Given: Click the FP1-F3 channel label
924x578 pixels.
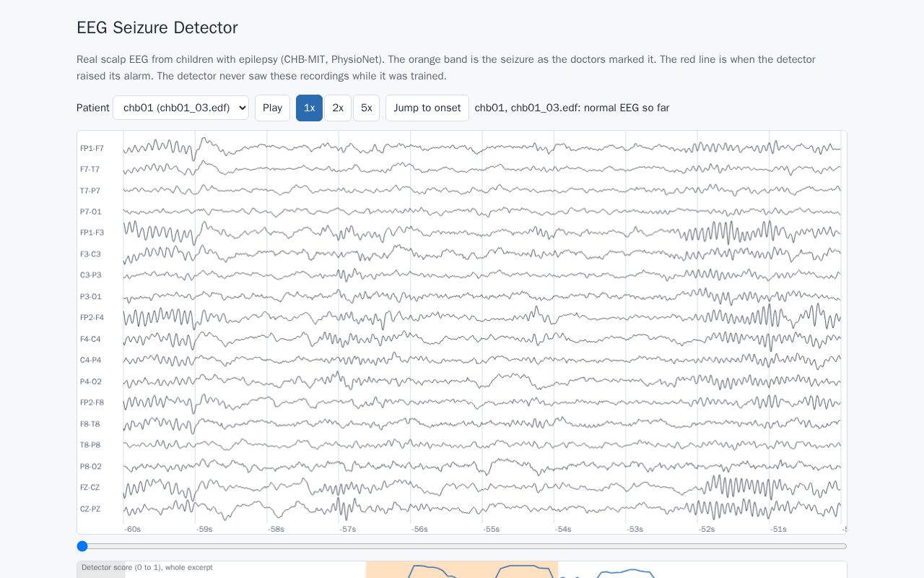Looking at the screenshot, I should coord(92,233).
